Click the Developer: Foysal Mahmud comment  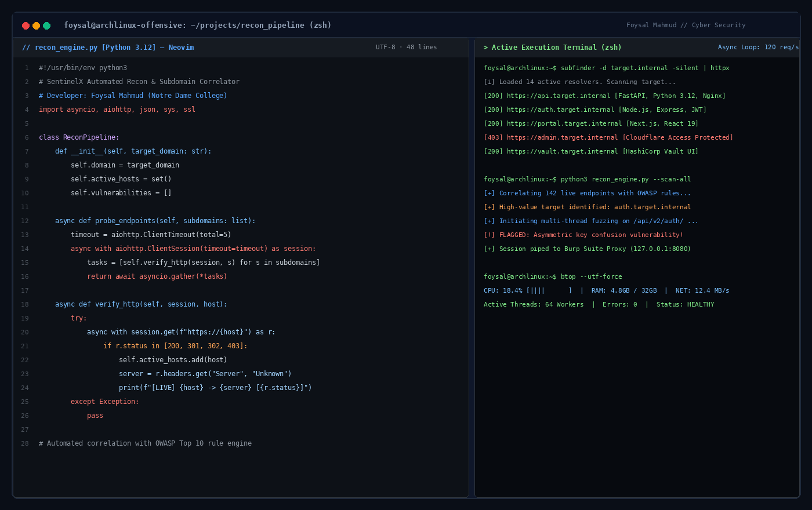pos(133,96)
